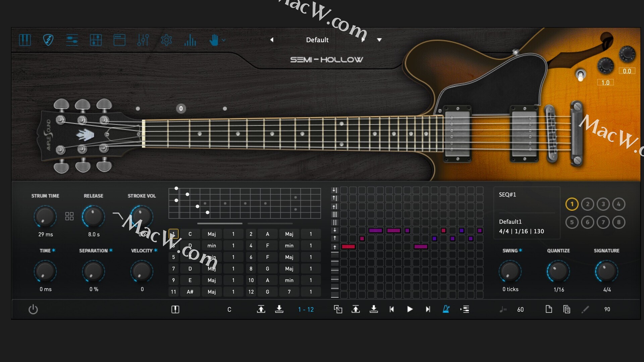Viewport: 644px width, 362px height.
Task: Open the 7 chord type of chord 12
Action: click(289, 292)
